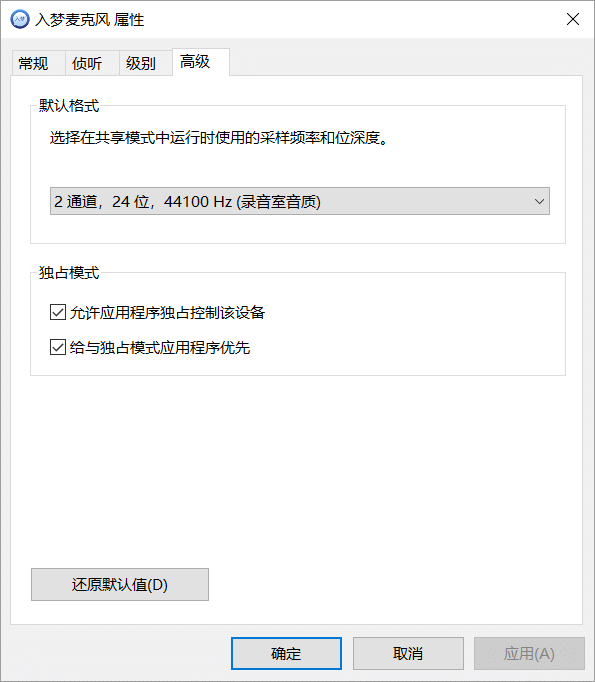Close the 入梦麦克风 属性 dialog
The image size is (595, 682).
[x=573, y=19]
